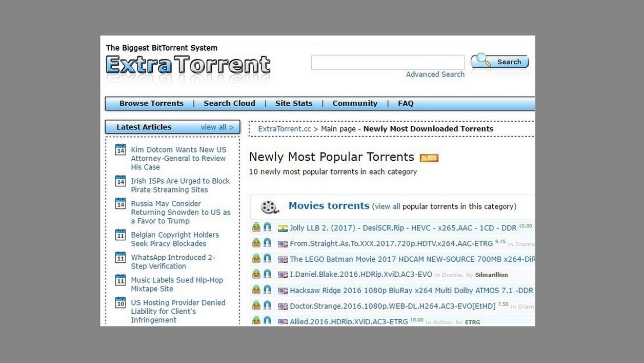Click the US flag beside Doctor.Strange
The height and width of the screenshot is (363, 644).
coord(283,307)
